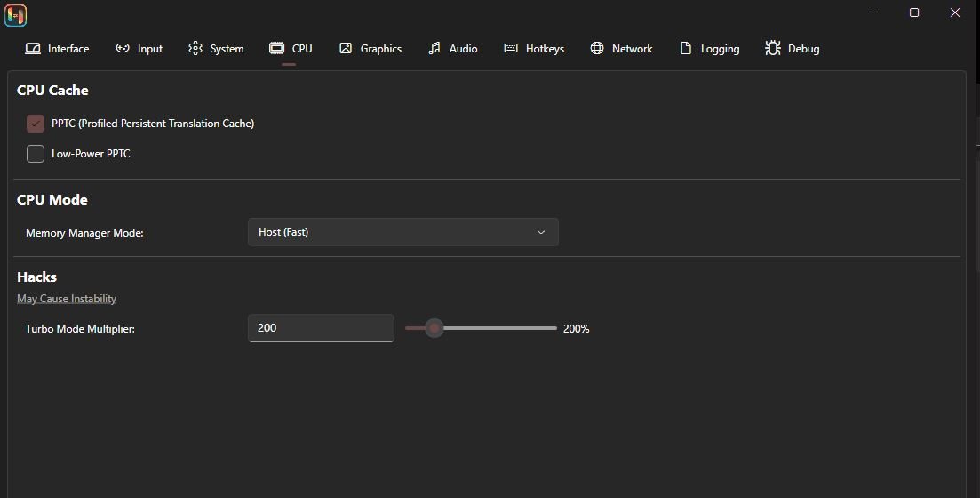Switch to the Hotkeys tab label
The image size is (980, 498).
pyautogui.click(x=545, y=49)
